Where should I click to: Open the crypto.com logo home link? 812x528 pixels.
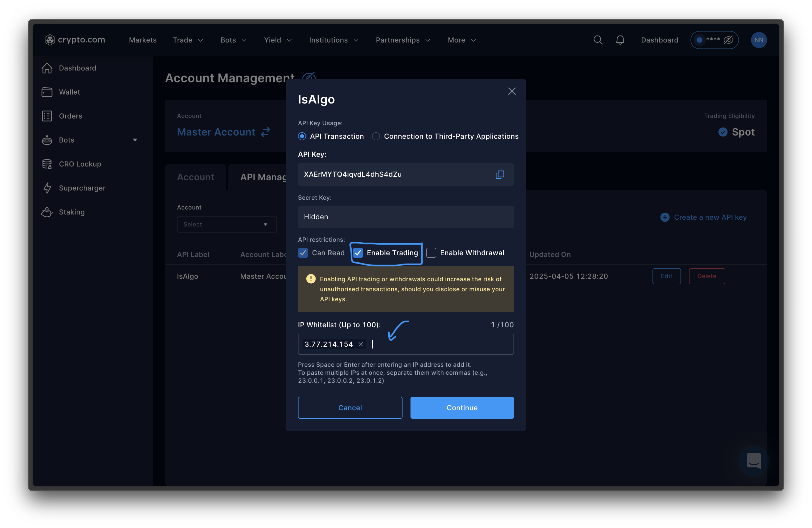[75, 40]
